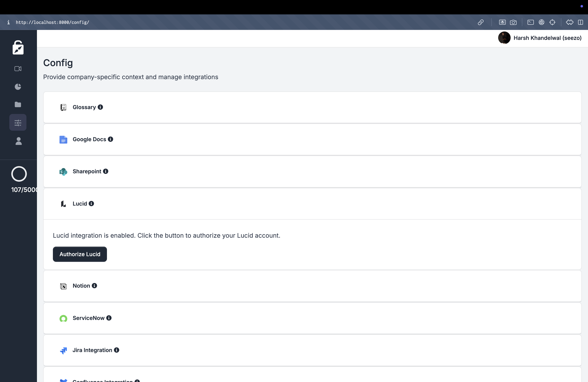Expand the Google Docs integration section

tap(312, 139)
